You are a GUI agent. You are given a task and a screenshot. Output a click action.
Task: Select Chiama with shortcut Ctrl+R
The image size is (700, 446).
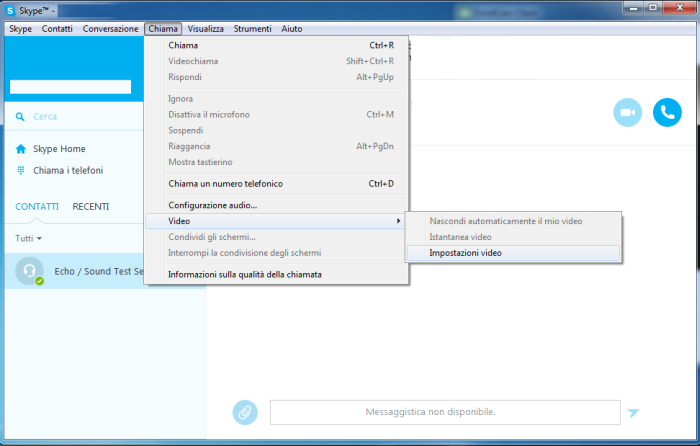[x=277, y=45]
